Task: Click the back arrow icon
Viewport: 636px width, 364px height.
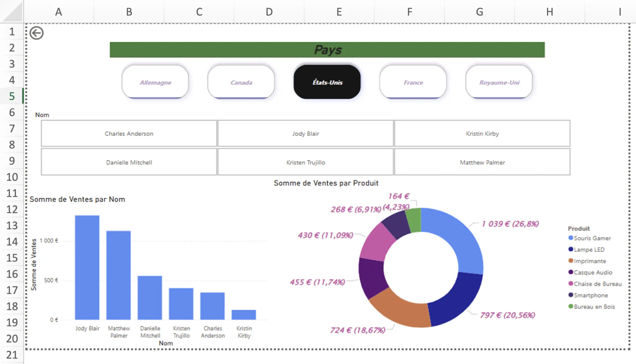Action: tap(37, 33)
